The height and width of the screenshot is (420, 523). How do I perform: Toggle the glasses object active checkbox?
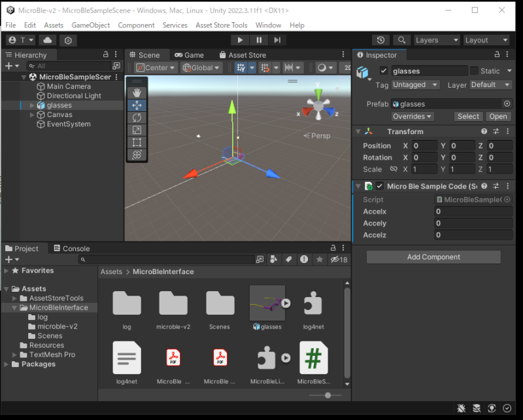[384, 71]
